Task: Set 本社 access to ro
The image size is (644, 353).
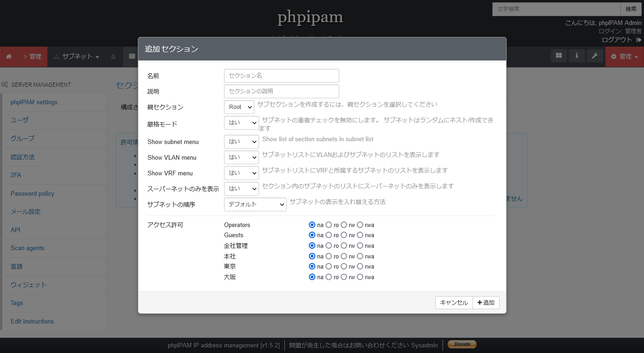Action: 329,256
